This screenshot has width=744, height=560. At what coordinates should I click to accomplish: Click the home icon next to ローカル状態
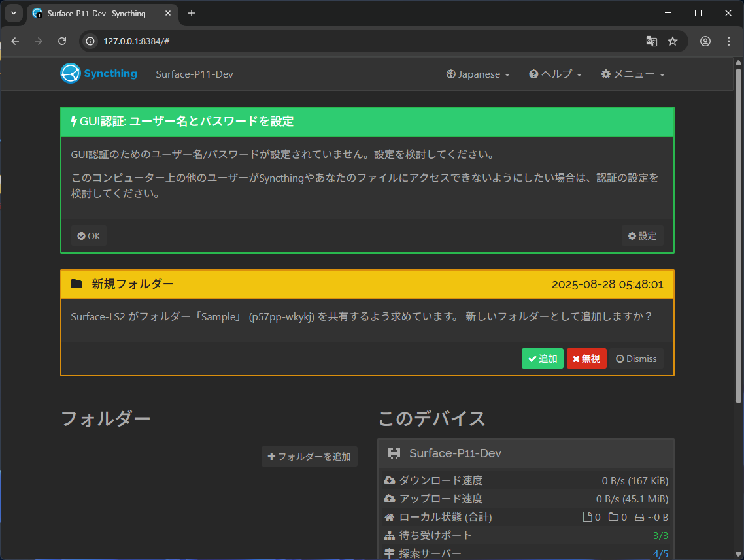[389, 517]
